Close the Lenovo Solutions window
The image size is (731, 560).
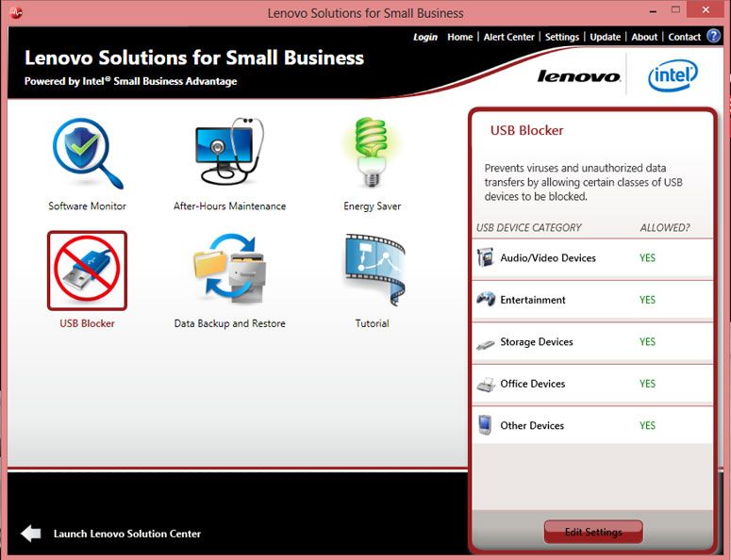[706, 9]
